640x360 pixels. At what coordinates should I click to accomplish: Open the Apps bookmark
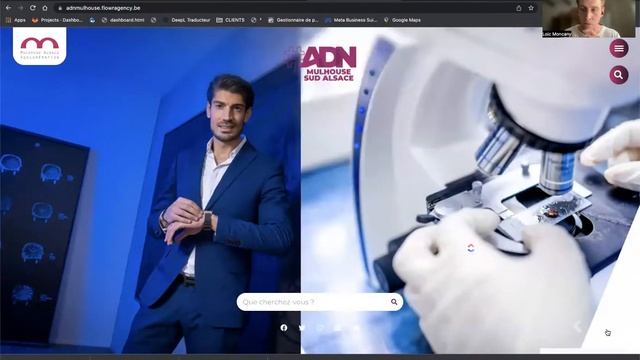pyautogui.click(x=16, y=20)
